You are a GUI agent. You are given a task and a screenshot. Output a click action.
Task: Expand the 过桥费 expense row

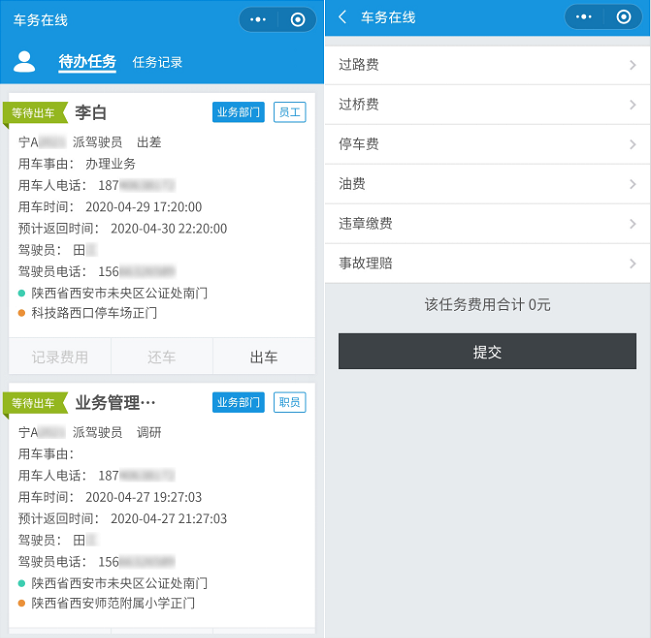[487, 105]
